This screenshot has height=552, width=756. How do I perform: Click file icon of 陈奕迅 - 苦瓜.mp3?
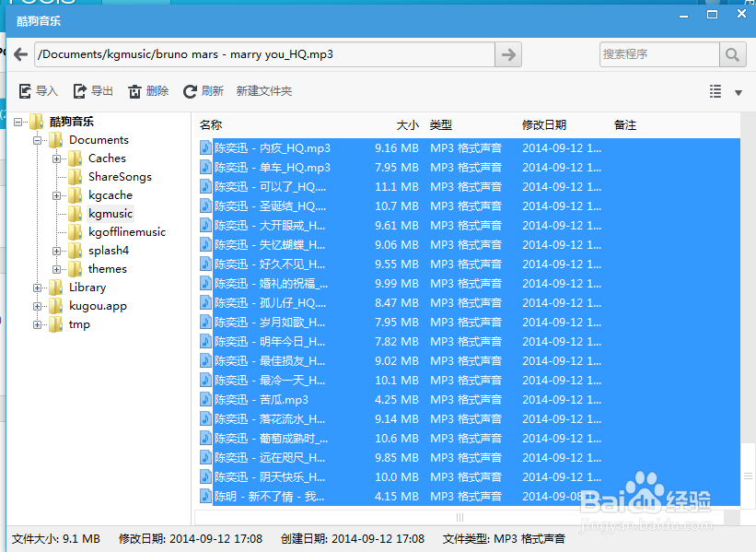coord(206,399)
